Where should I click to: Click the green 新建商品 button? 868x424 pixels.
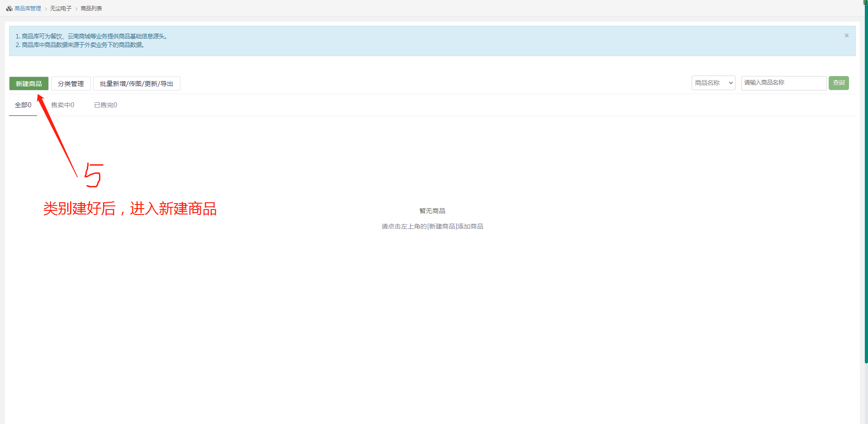click(29, 84)
